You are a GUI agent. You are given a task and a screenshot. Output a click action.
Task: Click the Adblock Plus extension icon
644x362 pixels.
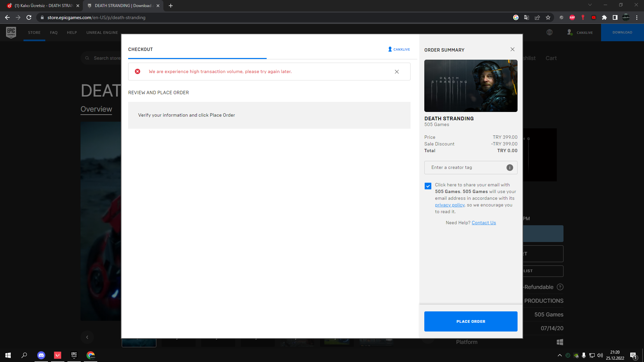572,17
